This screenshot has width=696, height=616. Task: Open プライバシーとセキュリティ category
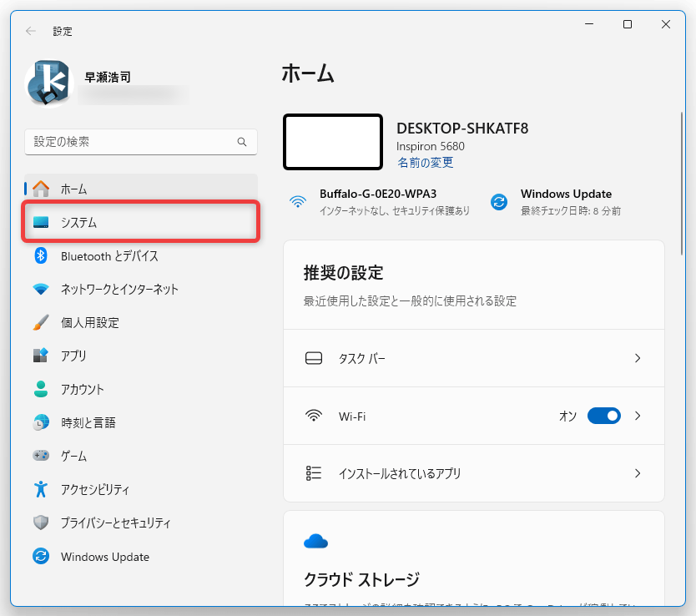click(x=141, y=523)
